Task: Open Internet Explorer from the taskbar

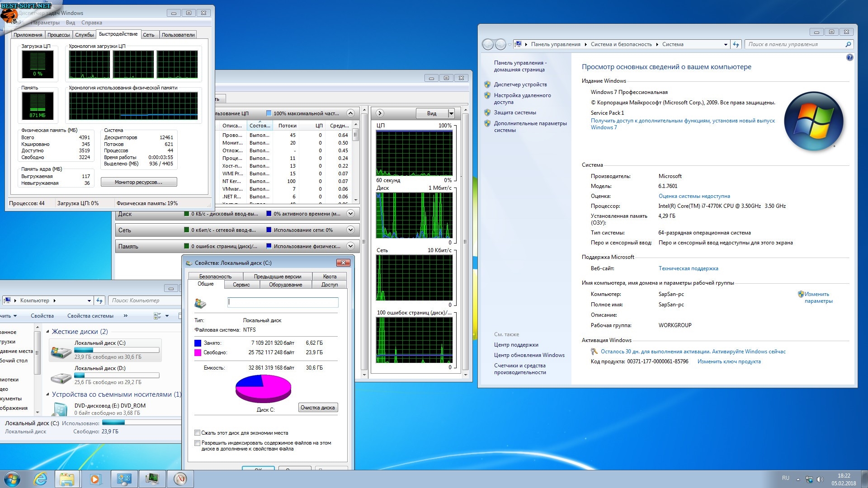Action: 41,479
